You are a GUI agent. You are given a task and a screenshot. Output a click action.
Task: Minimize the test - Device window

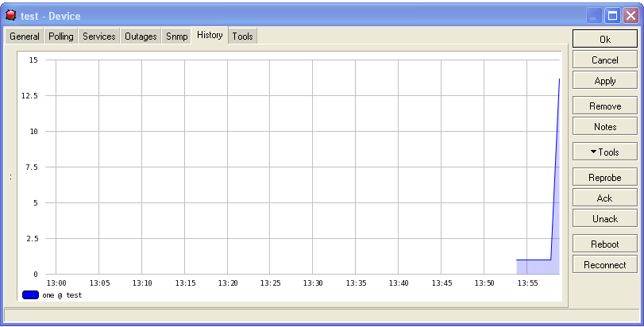tap(593, 16)
